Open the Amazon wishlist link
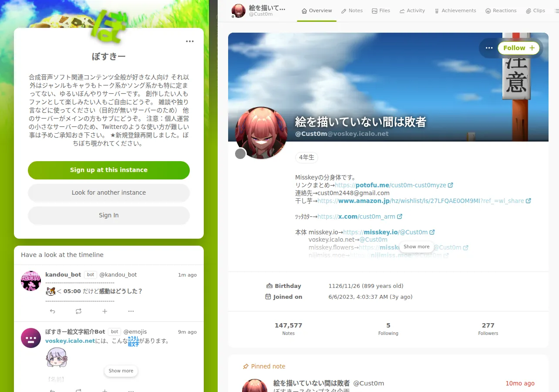Screen dimensions: 559x392 coord(424,201)
